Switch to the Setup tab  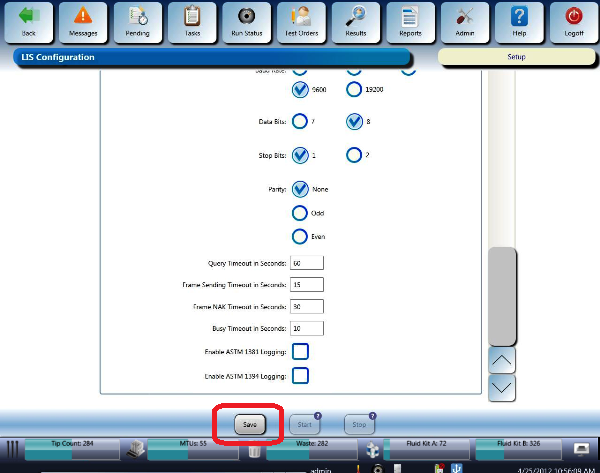[516, 57]
